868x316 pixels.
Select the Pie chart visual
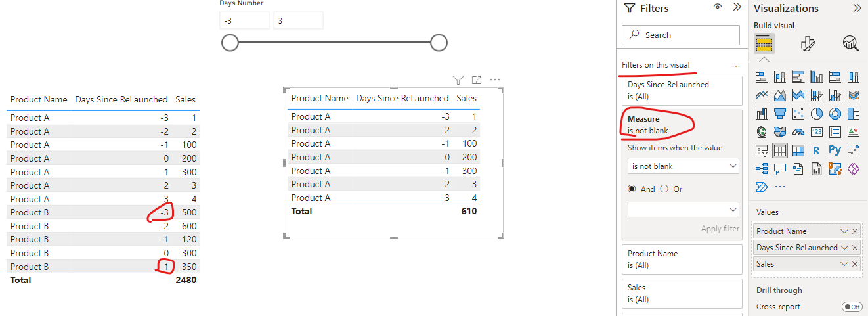click(817, 114)
